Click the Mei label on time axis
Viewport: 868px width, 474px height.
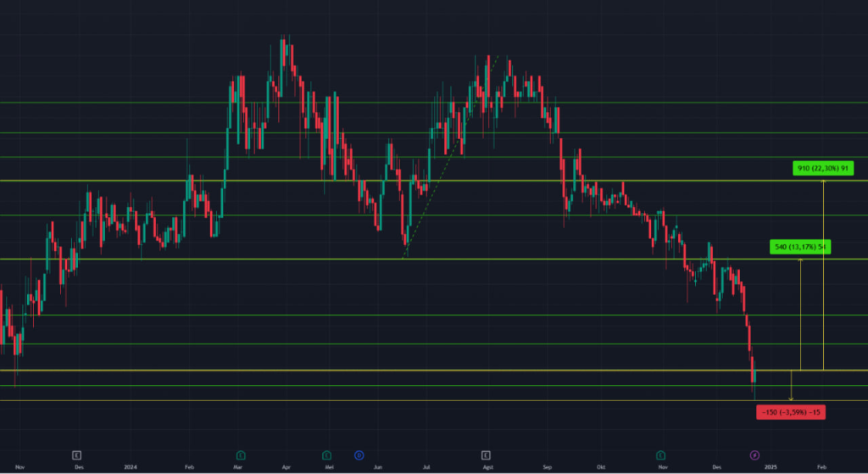point(330,467)
